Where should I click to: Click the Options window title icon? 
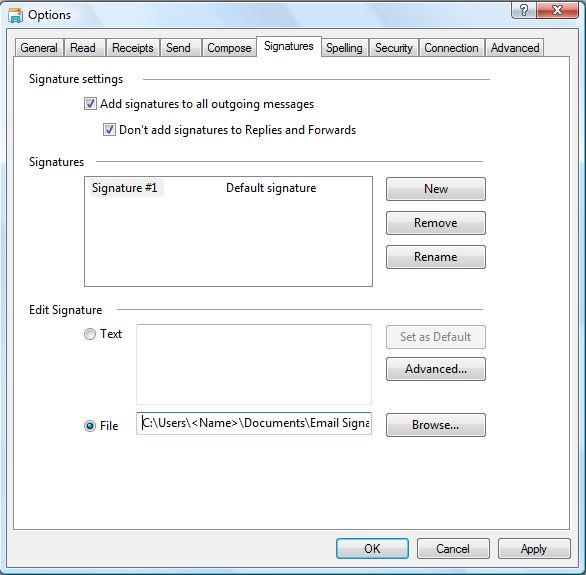15,15
